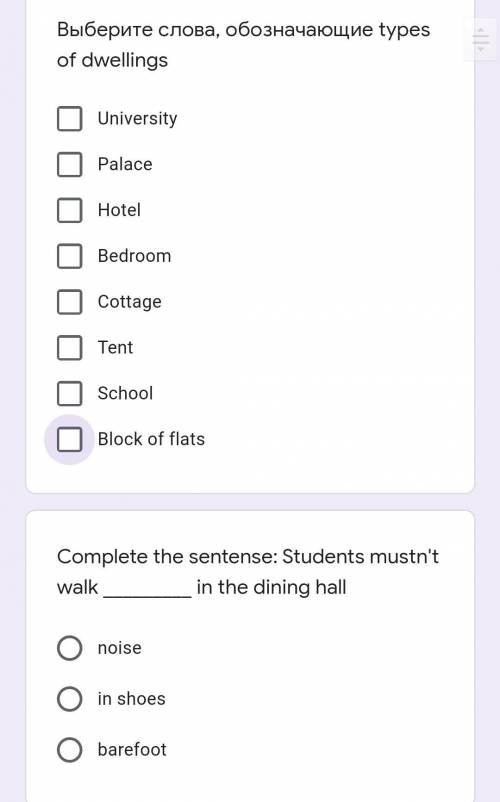Click the Block of flats label
This screenshot has height=802, width=500.
click(151, 439)
